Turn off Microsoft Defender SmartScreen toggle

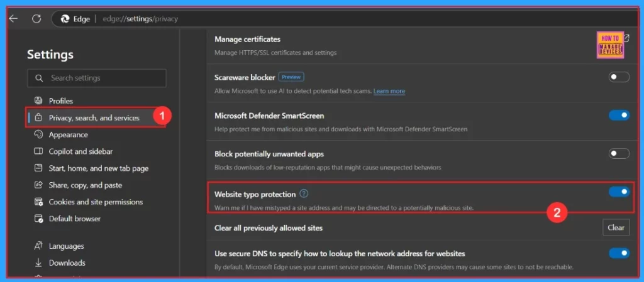coord(619,116)
